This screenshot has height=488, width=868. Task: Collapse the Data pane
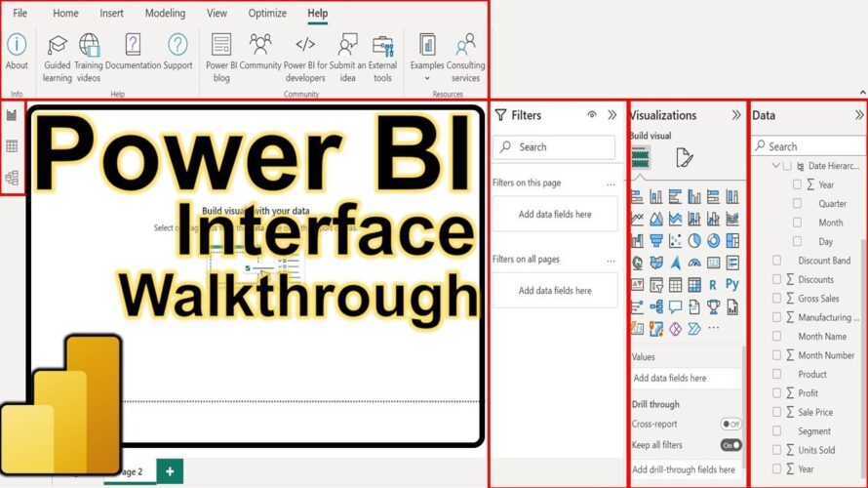pyautogui.click(x=858, y=114)
